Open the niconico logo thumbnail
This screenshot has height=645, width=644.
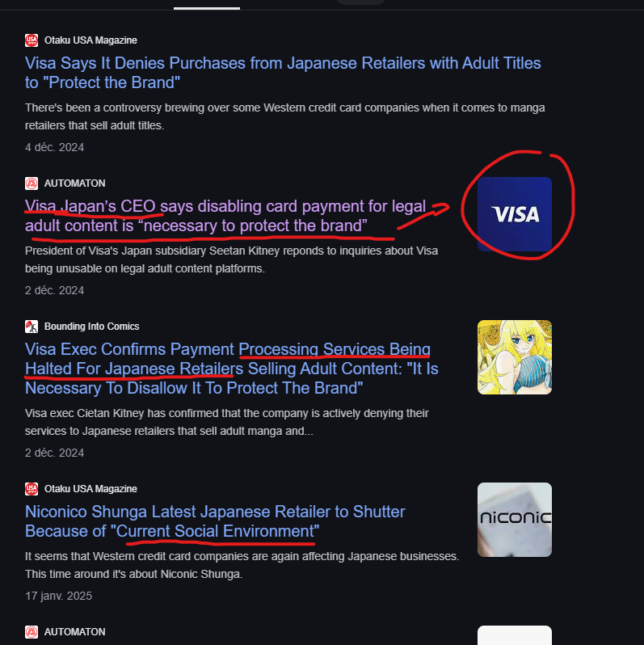[515, 520]
